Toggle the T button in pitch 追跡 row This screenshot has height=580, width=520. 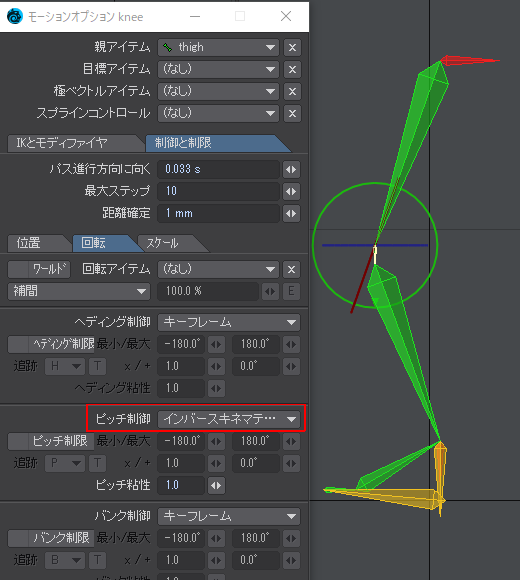coord(98,463)
